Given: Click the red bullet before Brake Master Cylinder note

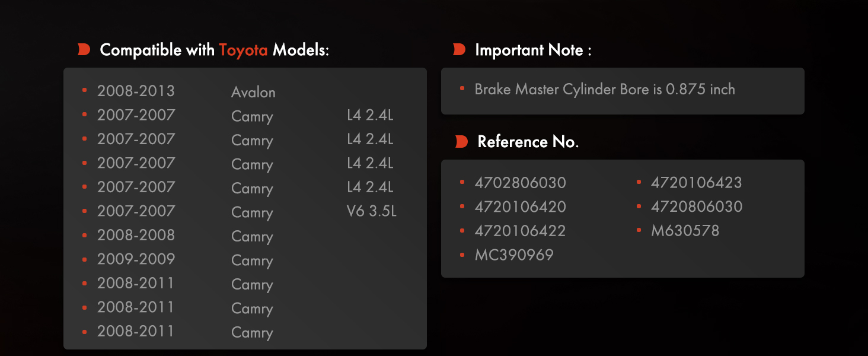Looking at the screenshot, I should (462, 89).
